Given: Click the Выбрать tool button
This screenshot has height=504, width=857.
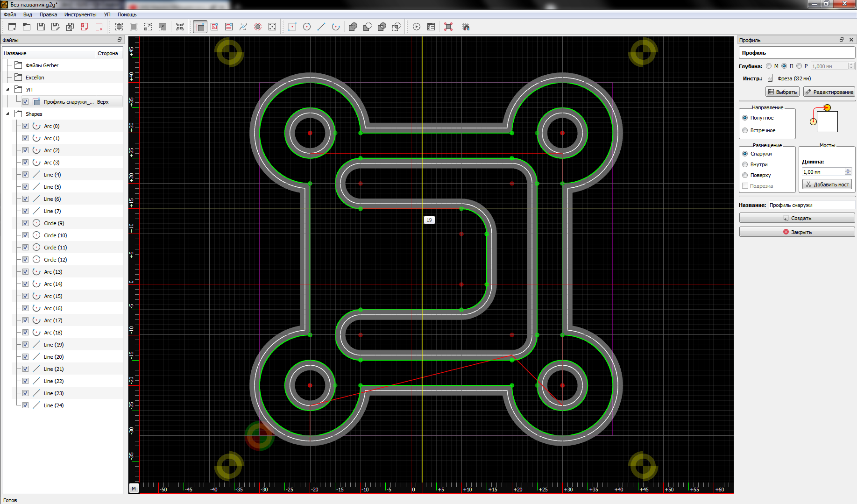Looking at the screenshot, I should coord(782,92).
